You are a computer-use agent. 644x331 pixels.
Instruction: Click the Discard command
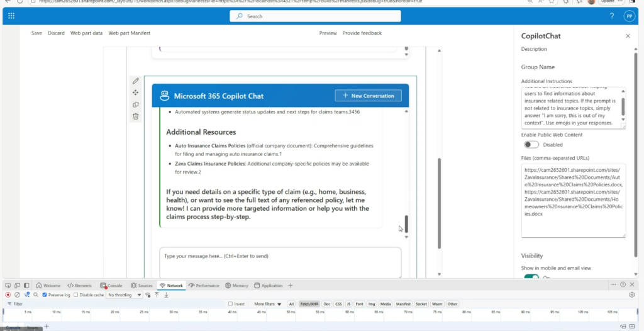[x=56, y=33]
